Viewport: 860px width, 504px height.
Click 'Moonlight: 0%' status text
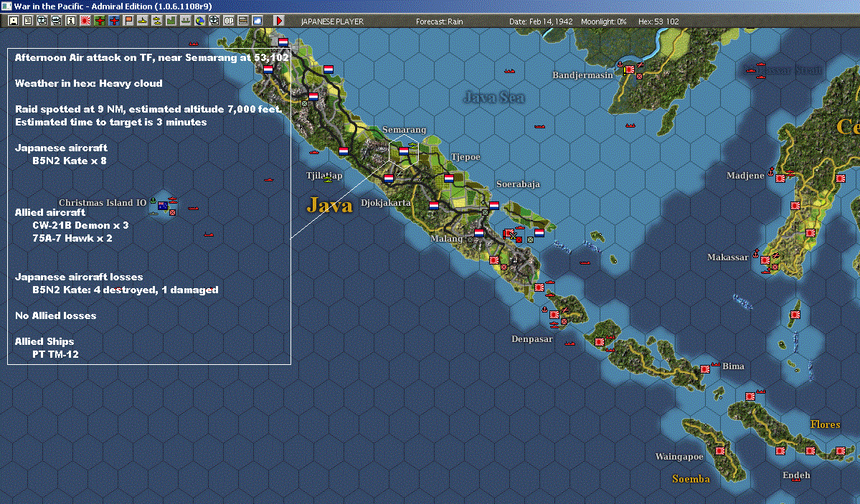[604, 22]
